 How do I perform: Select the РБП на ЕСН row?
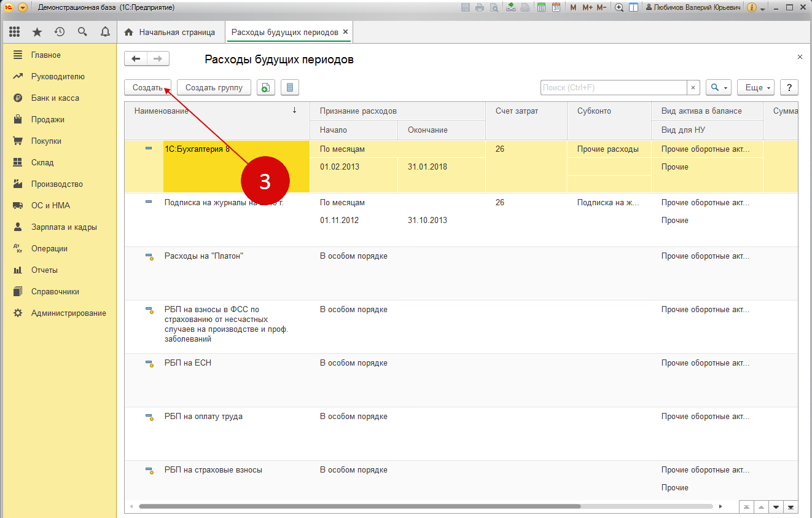click(461, 380)
